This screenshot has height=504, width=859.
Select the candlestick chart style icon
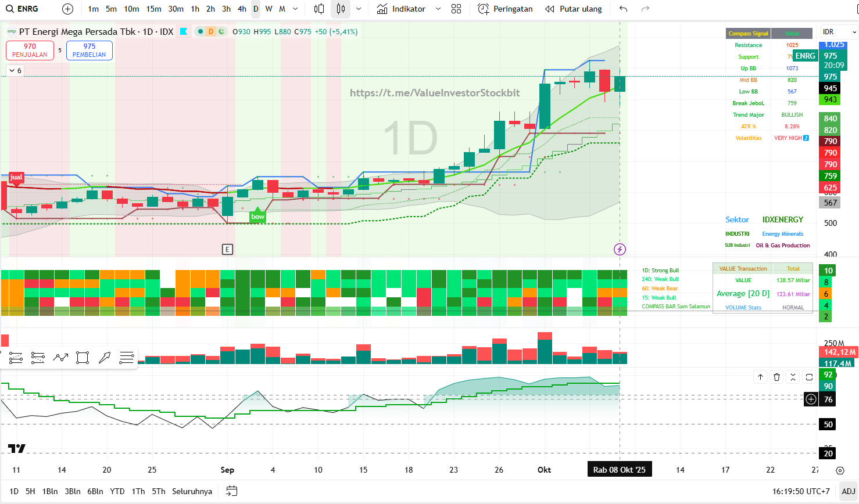coord(341,9)
